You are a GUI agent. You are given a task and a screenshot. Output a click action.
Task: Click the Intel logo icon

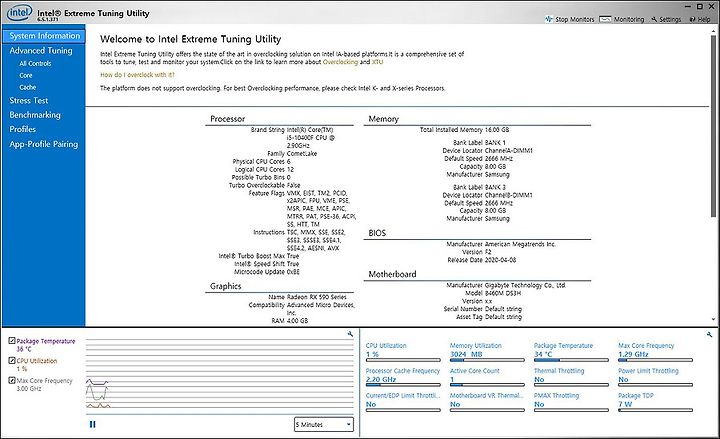click(x=19, y=13)
